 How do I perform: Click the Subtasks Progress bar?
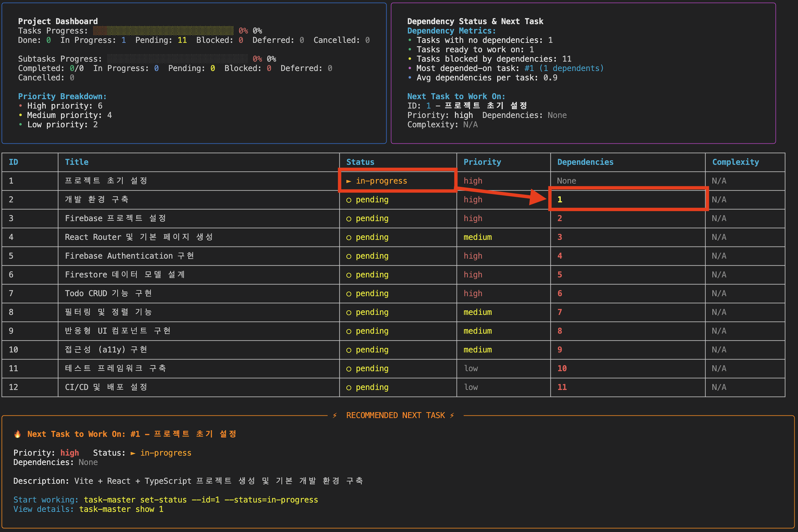[x=177, y=59]
